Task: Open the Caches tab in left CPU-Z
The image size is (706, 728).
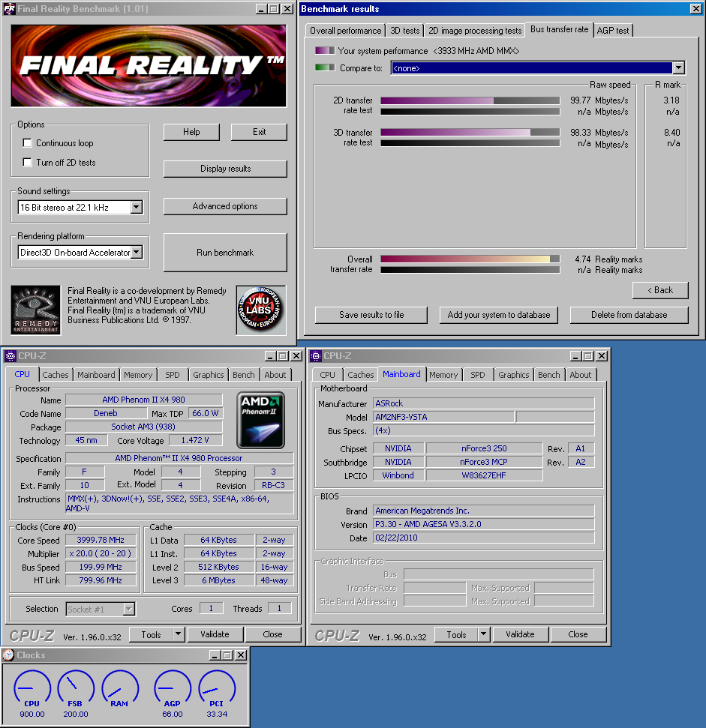Action: 56,375
